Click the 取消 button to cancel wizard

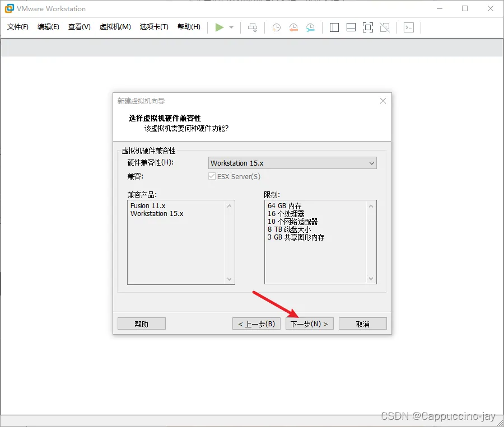point(362,323)
